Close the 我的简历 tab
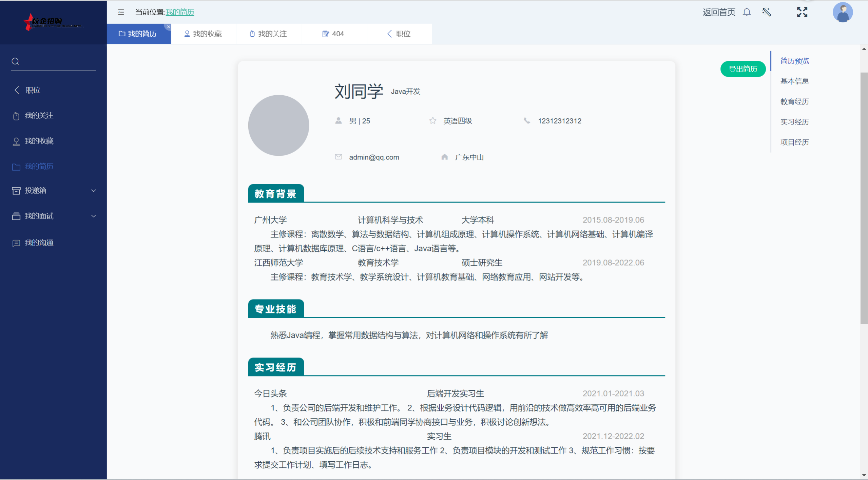The height and width of the screenshot is (480, 868). click(x=169, y=26)
